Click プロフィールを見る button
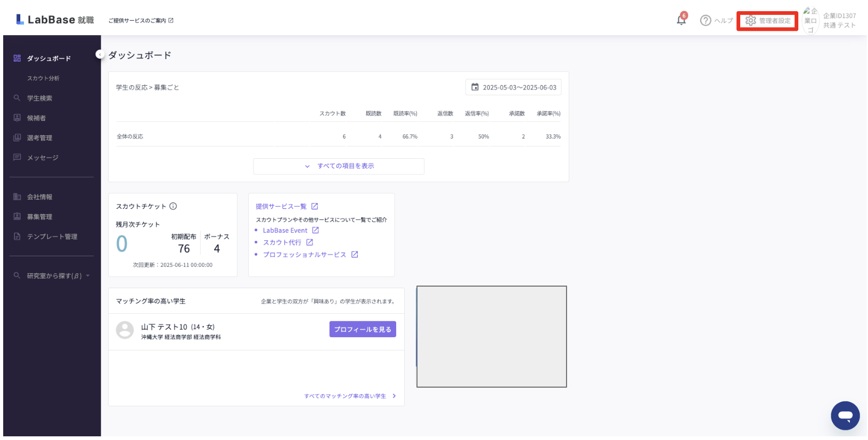Viewport: 868px width, 440px height. pyautogui.click(x=363, y=329)
